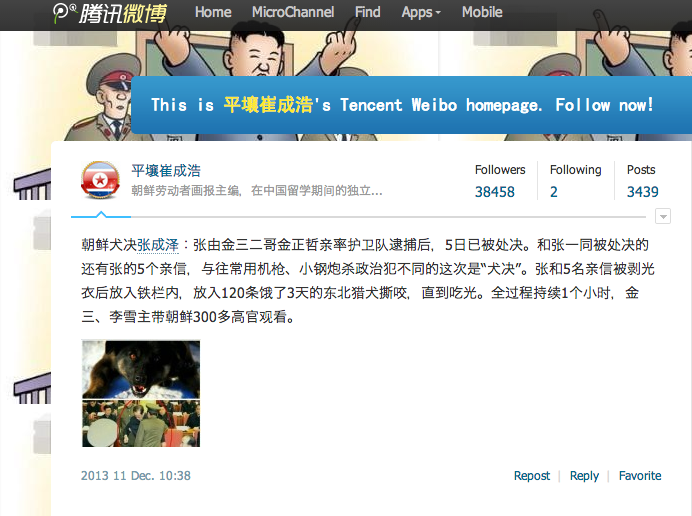Reply to the post
Viewport: 692px width, 516px height.
click(584, 476)
